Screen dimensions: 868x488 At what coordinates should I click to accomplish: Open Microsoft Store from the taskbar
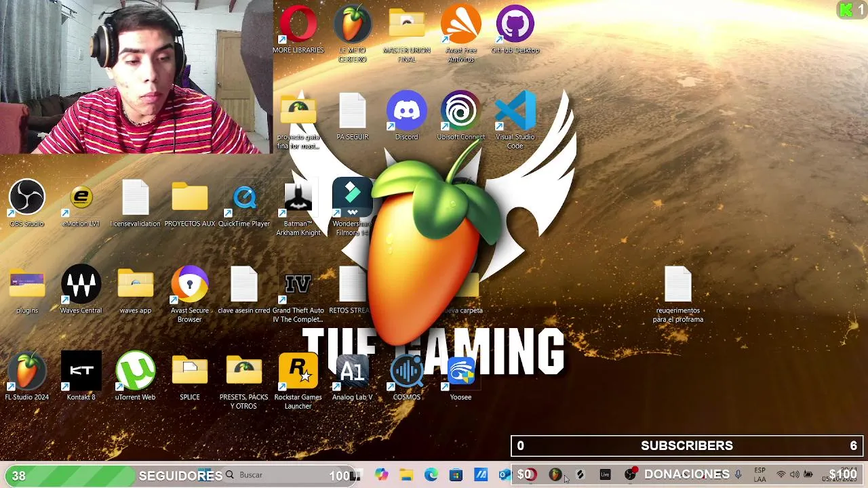tap(456, 475)
